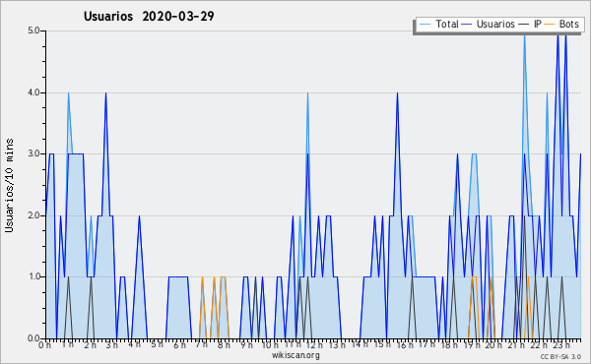The height and width of the screenshot is (364, 591).
Task: Click the 'CC BY-SA 3.0' license text
Action: pyautogui.click(x=560, y=357)
